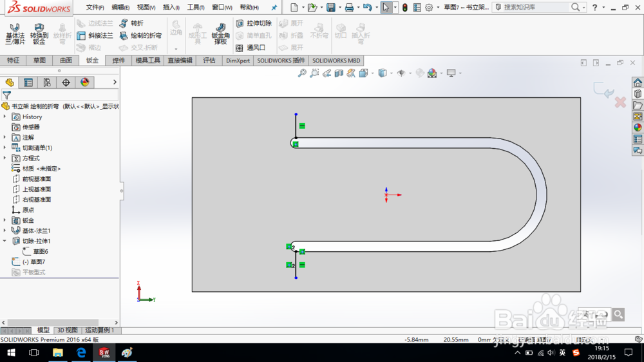644x362 pixels.
Task: Expand the 注解 annotations node
Action: click(x=5, y=137)
